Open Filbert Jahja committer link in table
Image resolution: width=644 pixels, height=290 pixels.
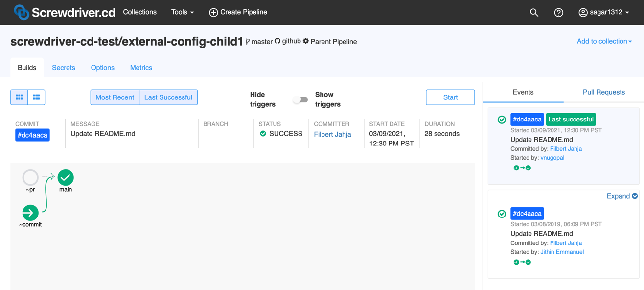coord(332,134)
